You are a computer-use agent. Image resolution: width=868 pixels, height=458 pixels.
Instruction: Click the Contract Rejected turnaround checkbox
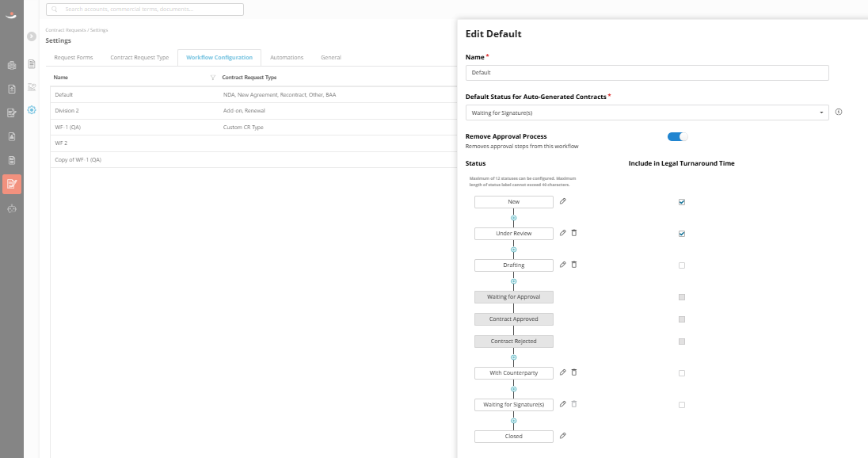tap(681, 342)
